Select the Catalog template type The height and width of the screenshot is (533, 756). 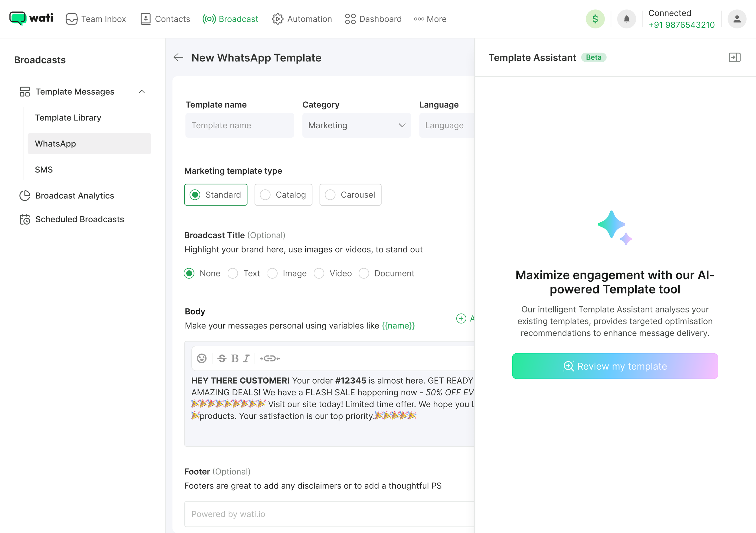(283, 195)
